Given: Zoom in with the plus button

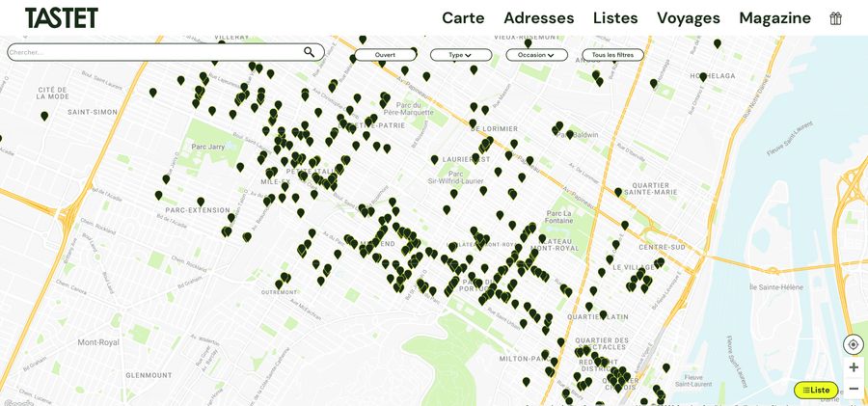Looking at the screenshot, I should 853,367.
